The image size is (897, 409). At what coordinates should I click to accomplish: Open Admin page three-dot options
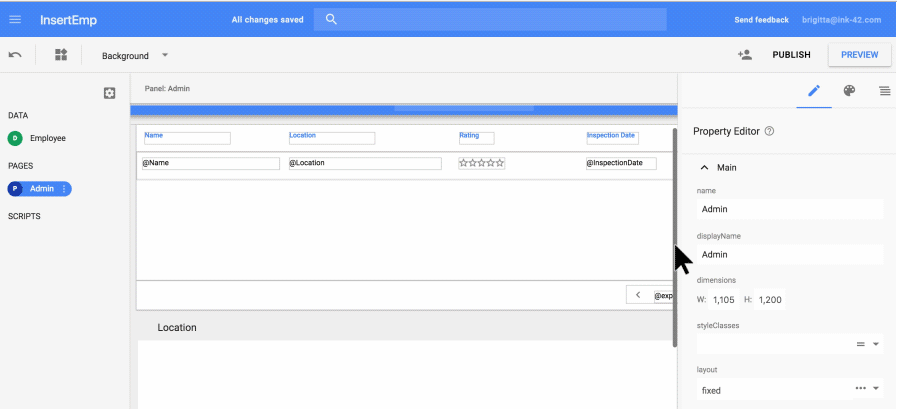point(64,189)
